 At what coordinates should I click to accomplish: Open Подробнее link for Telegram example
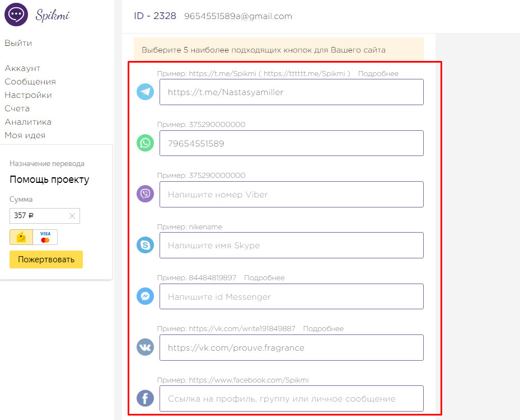tap(378, 73)
